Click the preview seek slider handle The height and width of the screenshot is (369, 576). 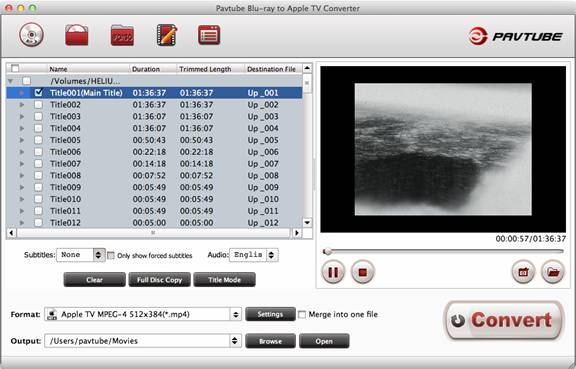[327, 251]
